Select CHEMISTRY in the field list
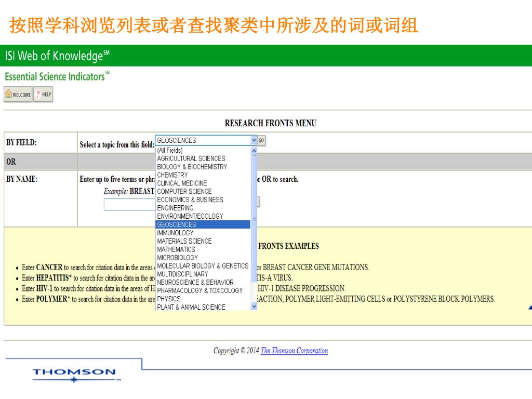Screen dimensions: 532x399 point(203,175)
